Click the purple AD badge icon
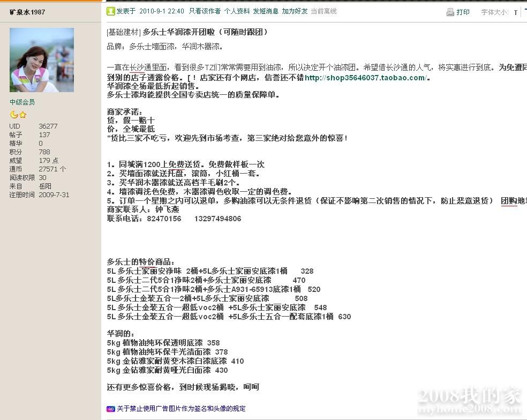 tap(110, 409)
